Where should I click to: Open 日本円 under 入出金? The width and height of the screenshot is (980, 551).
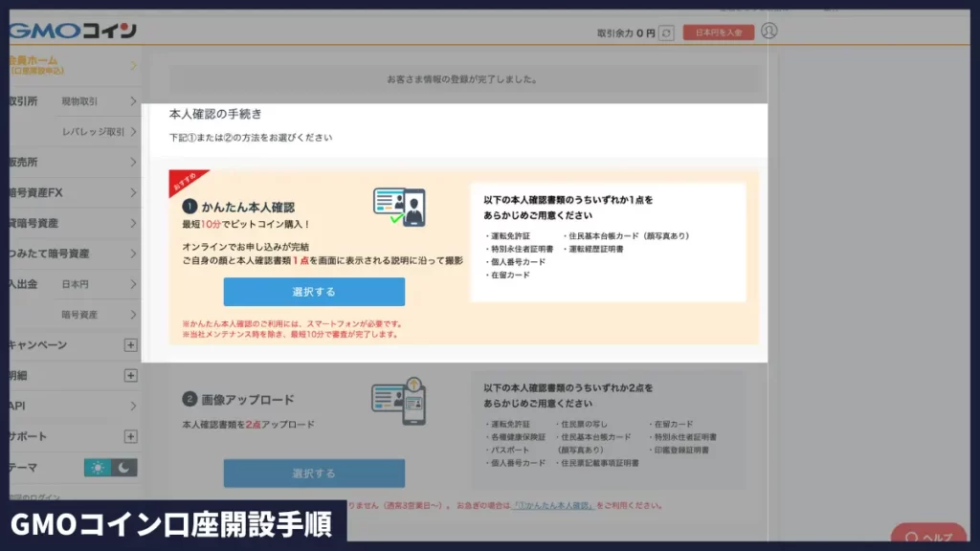[75, 284]
